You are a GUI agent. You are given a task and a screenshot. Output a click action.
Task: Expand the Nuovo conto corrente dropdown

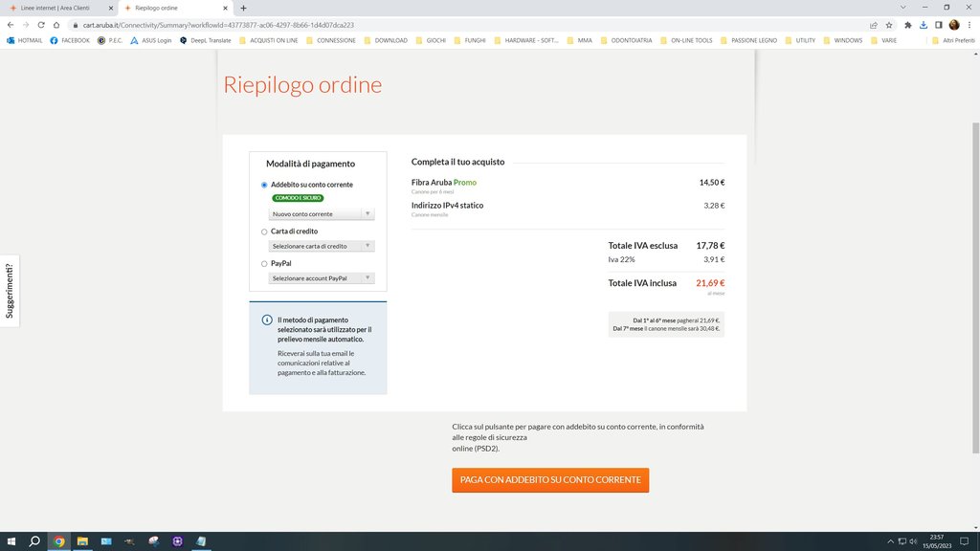[322, 214]
